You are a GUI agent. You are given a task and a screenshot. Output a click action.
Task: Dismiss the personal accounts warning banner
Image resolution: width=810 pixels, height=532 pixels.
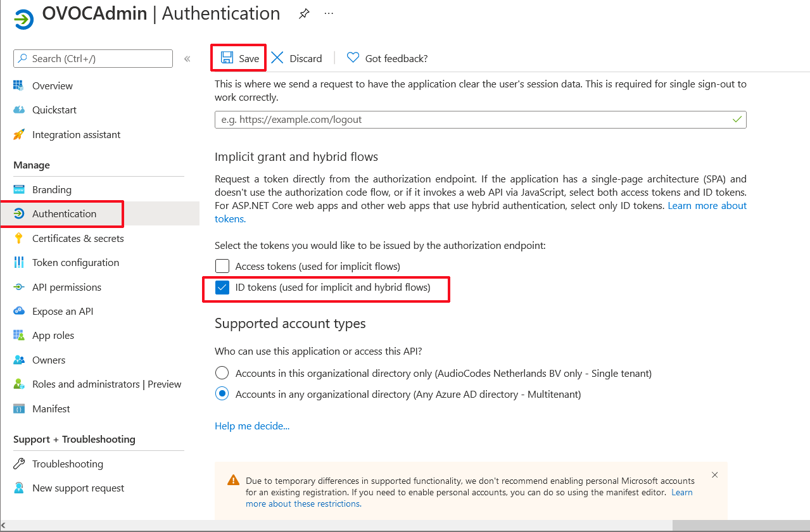click(x=714, y=475)
